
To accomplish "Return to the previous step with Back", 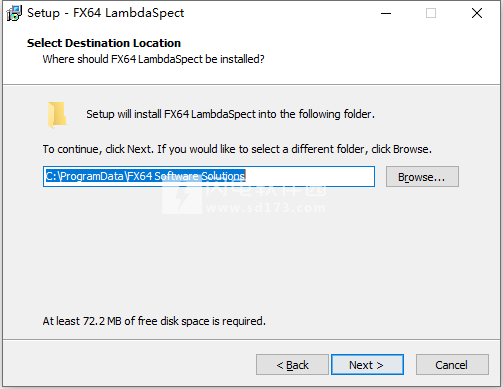I will [x=292, y=365].
